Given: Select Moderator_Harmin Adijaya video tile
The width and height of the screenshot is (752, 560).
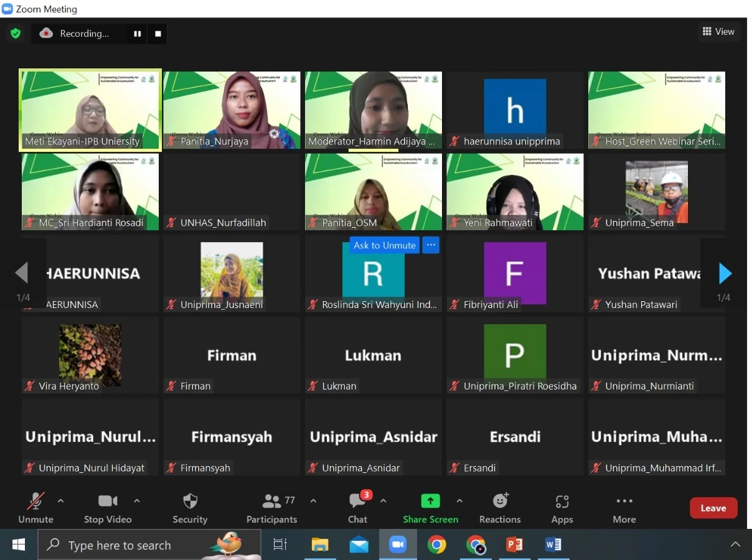Looking at the screenshot, I should pos(374,110).
